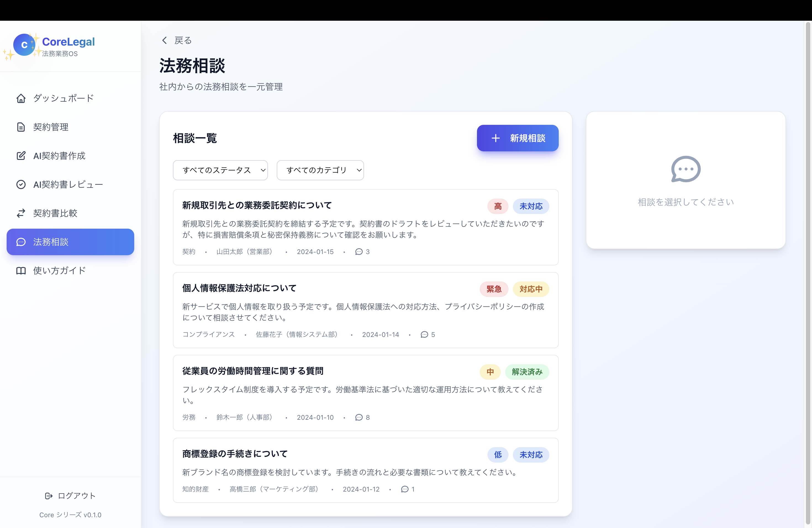Open the すべてのステータス dropdown

pos(220,170)
